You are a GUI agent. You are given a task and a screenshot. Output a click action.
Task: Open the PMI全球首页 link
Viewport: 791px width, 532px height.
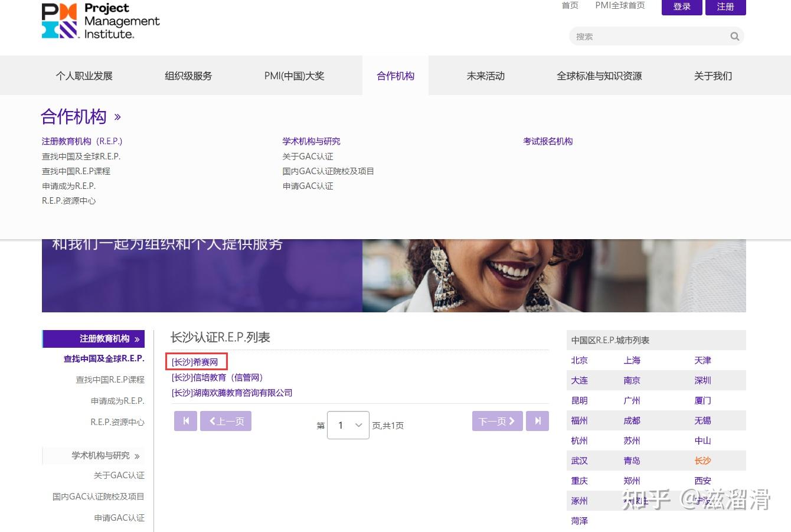click(620, 5)
